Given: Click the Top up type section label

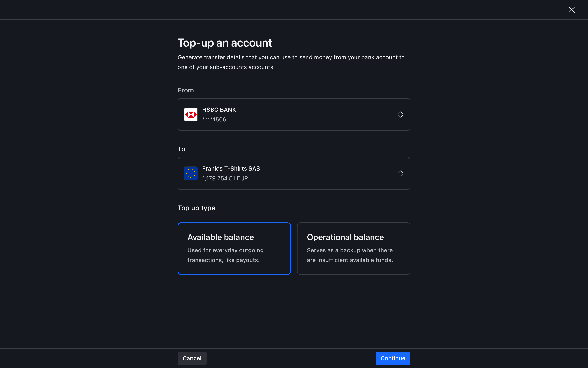Looking at the screenshot, I should [x=196, y=208].
